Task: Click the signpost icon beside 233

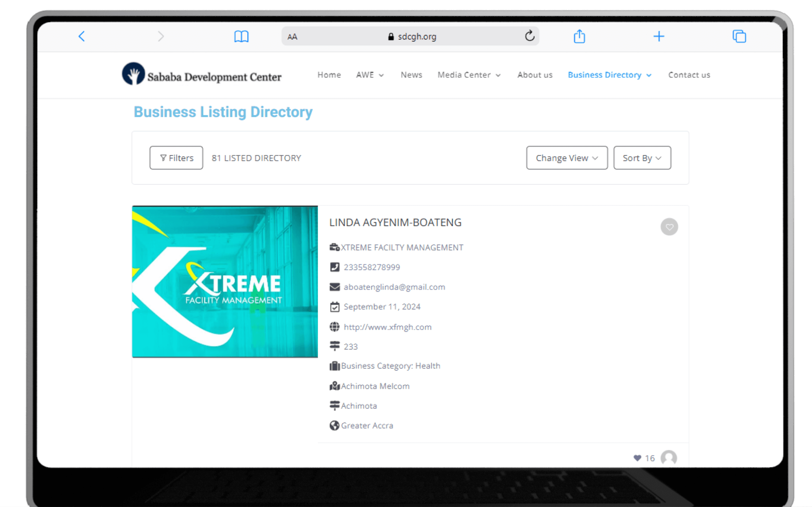Action: click(x=334, y=346)
